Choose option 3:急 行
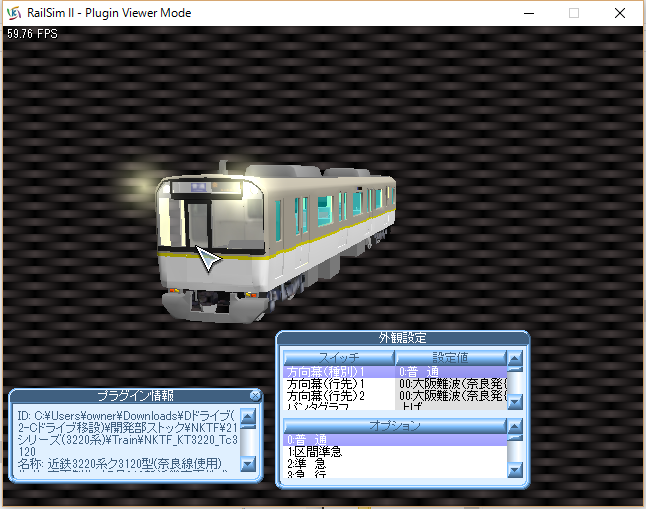The height and width of the screenshot is (509, 646). pos(395,474)
